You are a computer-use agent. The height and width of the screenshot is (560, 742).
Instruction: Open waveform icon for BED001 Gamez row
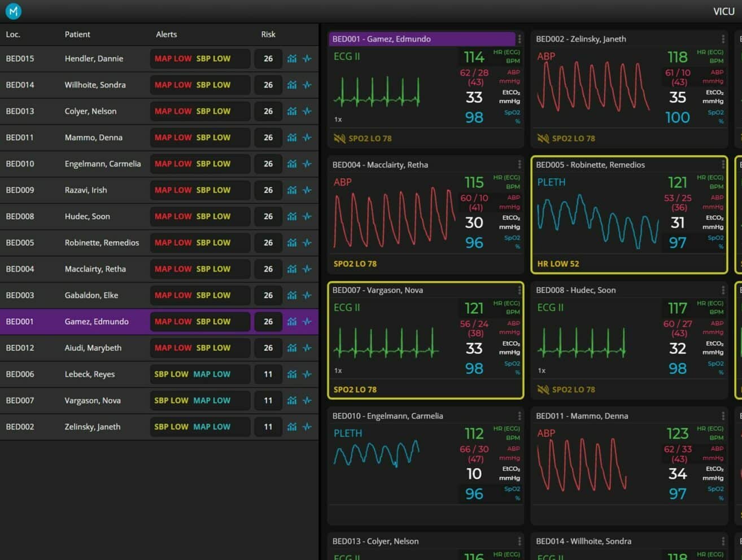[x=307, y=322]
